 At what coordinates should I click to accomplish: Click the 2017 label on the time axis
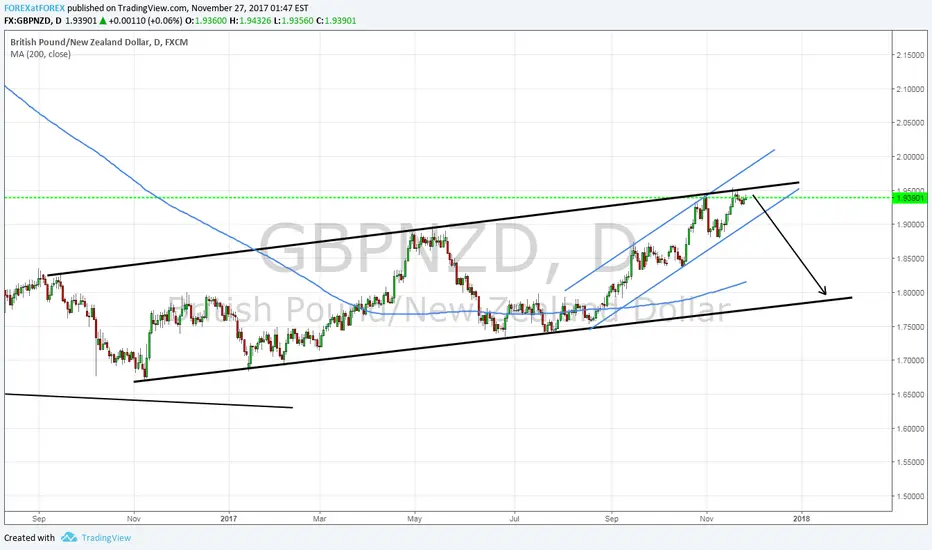click(228, 518)
